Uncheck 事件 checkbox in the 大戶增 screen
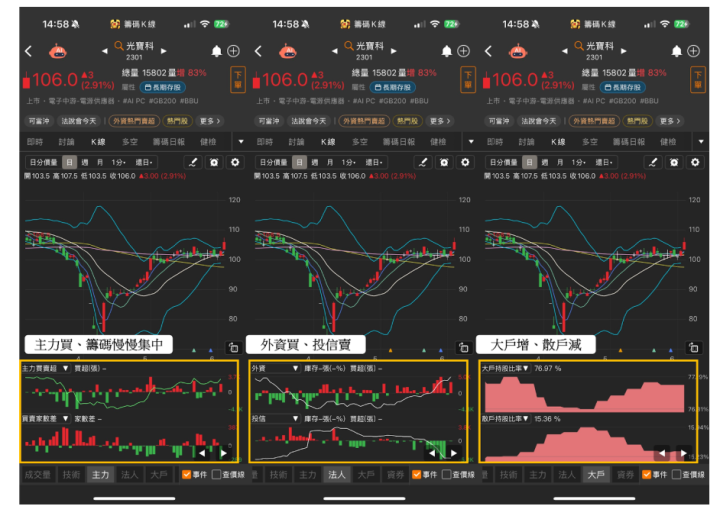The width and height of the screenshot is (720, 519). pyautogui.click(x=647, y=474)
